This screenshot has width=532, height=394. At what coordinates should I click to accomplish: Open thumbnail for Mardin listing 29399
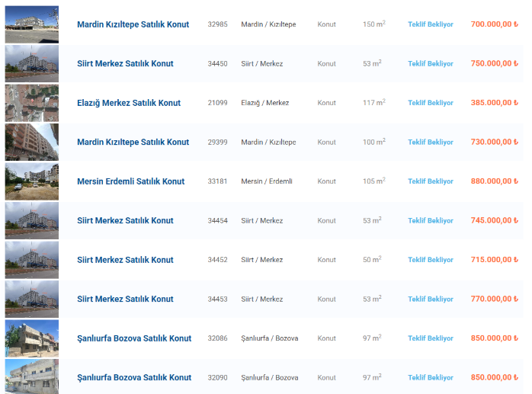click(31, 142)
